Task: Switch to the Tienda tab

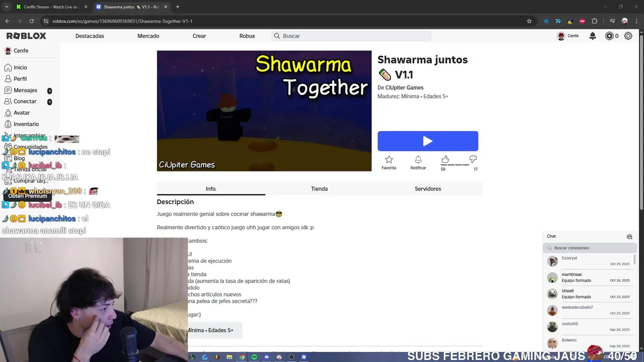Action: point(319,189)
